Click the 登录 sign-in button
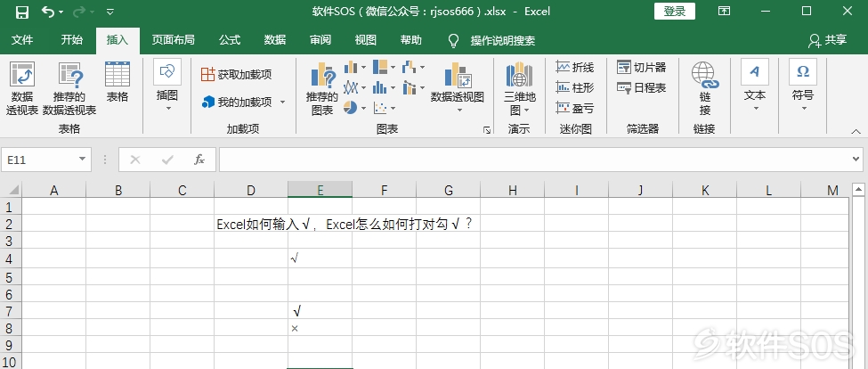This screenshot has width=868, height=369. pos(674,11)
